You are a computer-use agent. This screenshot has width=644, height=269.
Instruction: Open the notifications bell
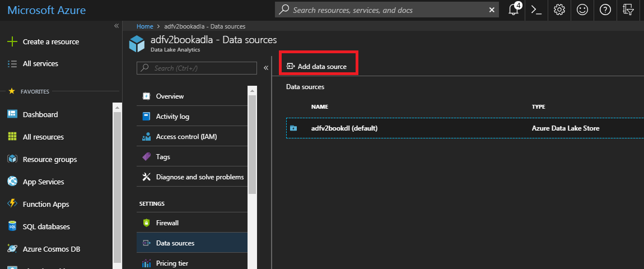pos(514,10)
